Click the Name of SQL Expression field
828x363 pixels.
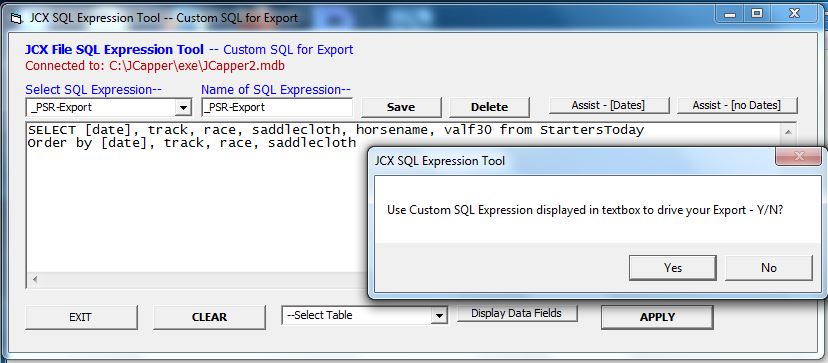point(277,107)
